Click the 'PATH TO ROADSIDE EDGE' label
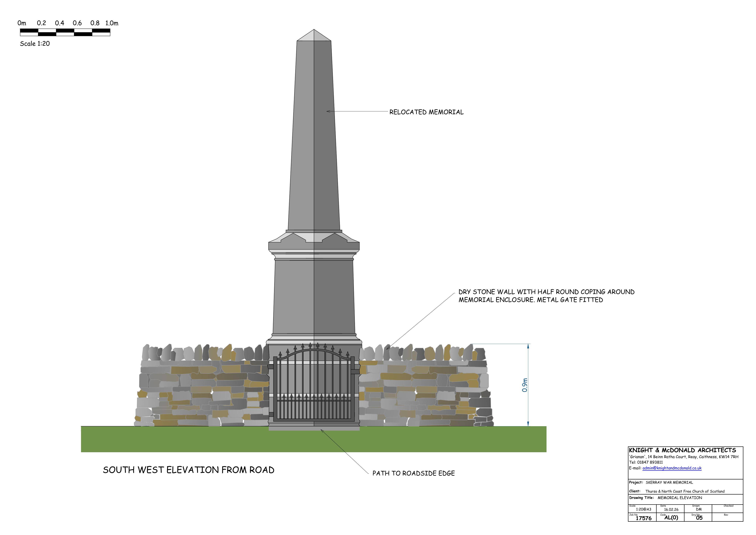The image size is (756, 535). click(x=414, y=473)
